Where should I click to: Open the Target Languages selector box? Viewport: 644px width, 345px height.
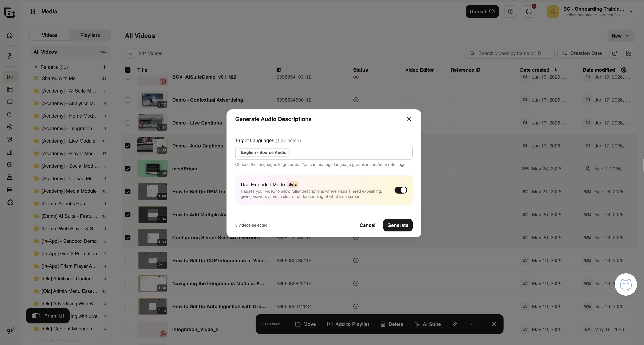(x=324, y=153)
